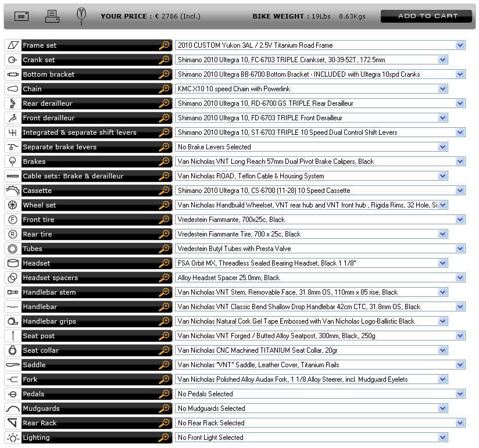This screenshot has height=448, width=479.
Task: Open the Bottom bracket dropdown
Action: (460, 74)
